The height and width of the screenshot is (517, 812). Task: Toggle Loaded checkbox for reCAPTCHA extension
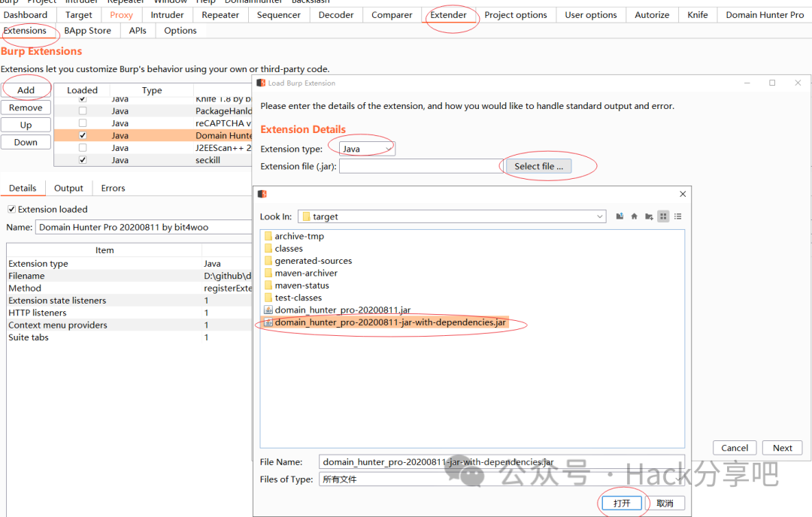pyautogui.click(x=83, y=123)
